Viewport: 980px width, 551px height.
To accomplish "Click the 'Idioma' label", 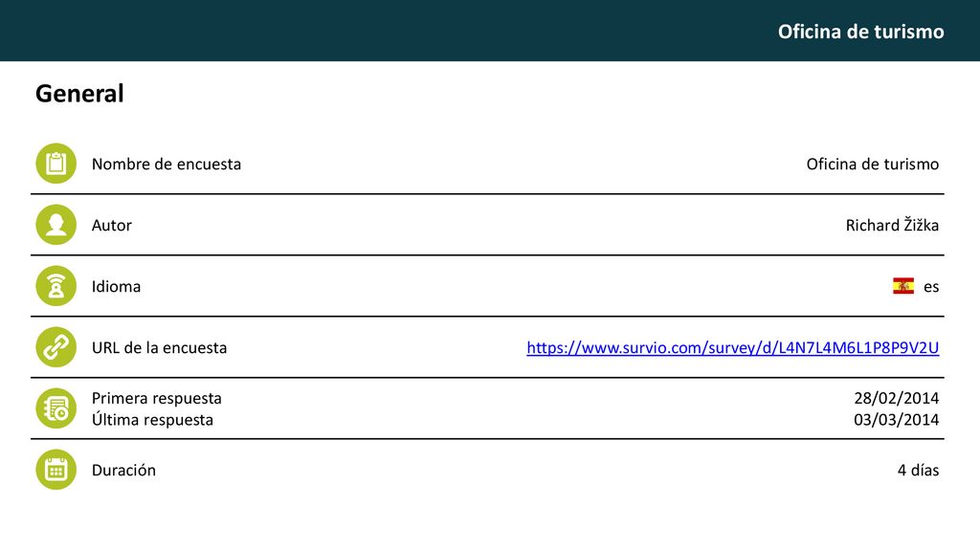I will (x=116, y=286).
